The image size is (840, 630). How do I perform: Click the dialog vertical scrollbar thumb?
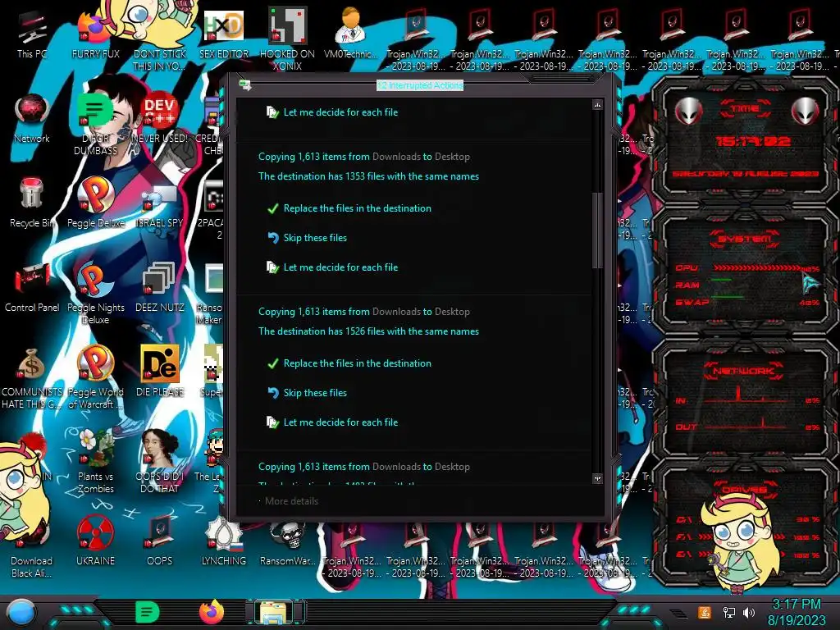pyautogui.click(x=597, y=231)
